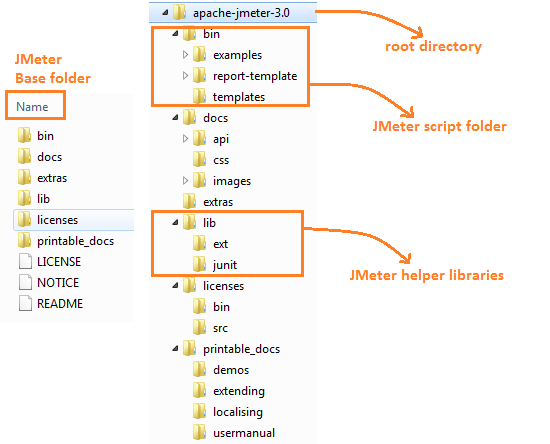Select 'LICENSE' file name in Name list
The height and width of the screenshot is (444, 550).
pos(59,262)
